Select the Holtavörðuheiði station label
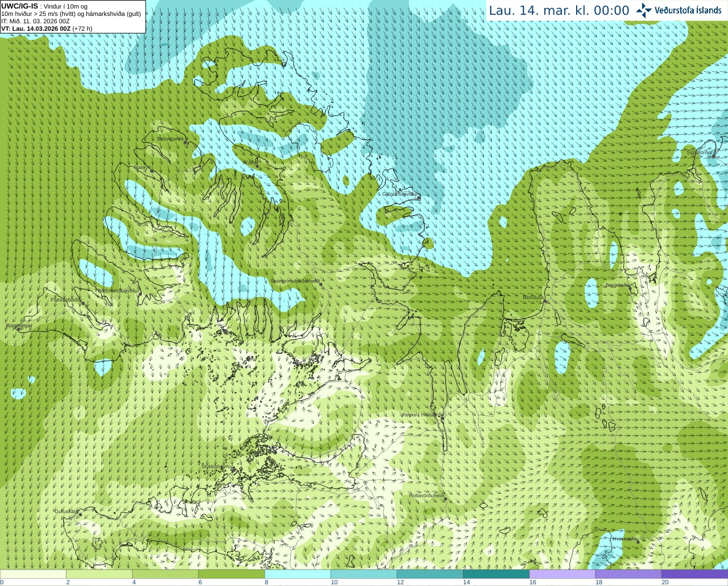Viewport: 728px width, 586px height. coord(427,496)
